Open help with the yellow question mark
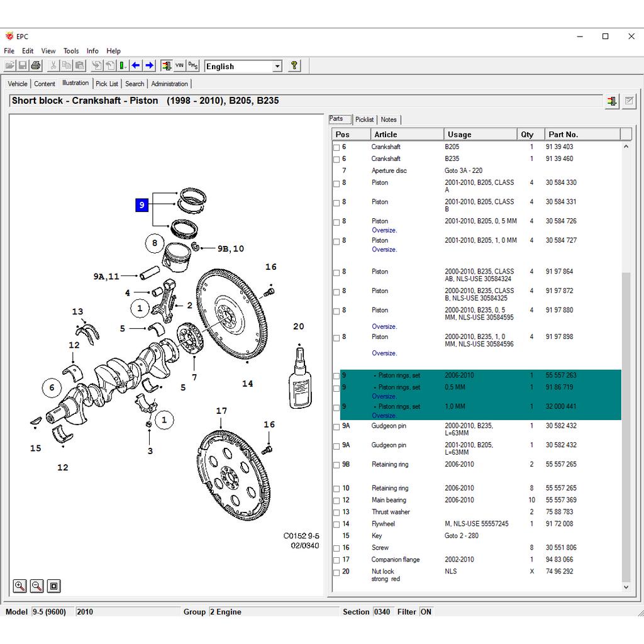This screenshot has height=644, width=644. 294,65
